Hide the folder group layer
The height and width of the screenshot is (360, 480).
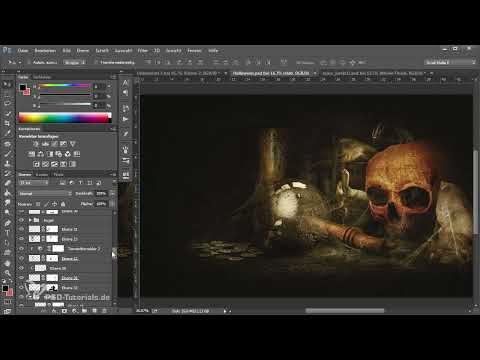pyautogui.click(x=22, y=220)
